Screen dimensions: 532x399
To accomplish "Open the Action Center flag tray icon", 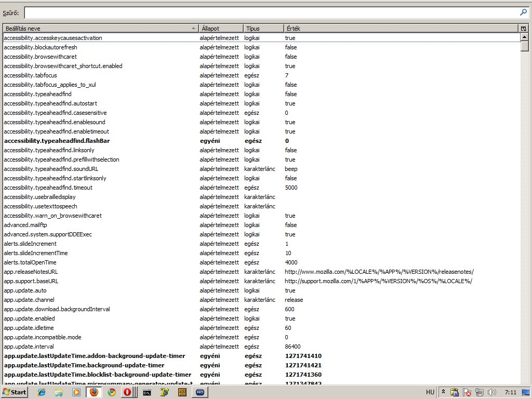I will [467, 392].
